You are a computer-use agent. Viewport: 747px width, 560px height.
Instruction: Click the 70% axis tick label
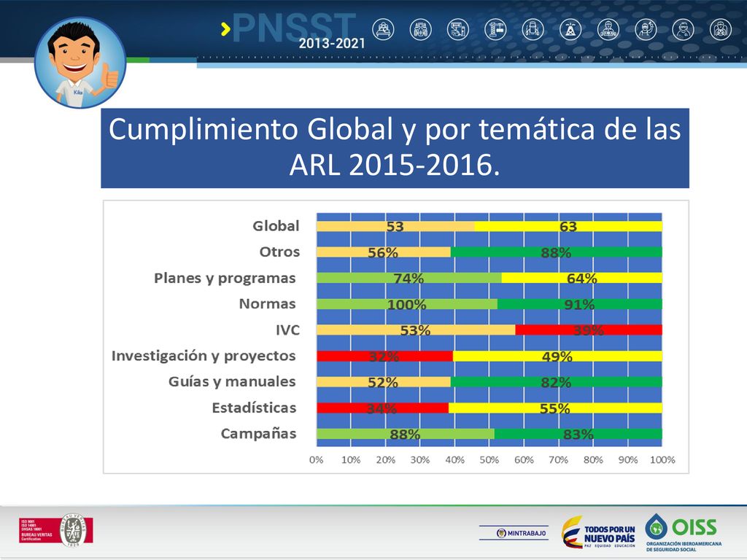(x=558, y=460)
